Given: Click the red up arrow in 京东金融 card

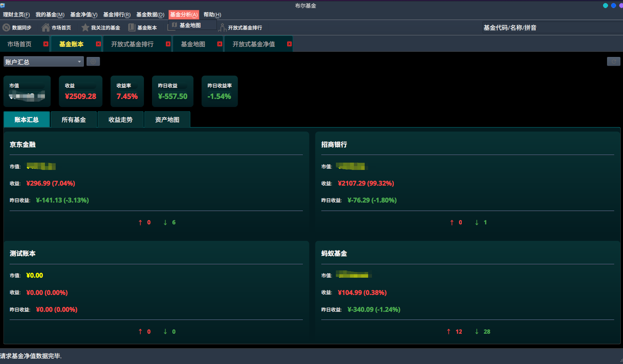Looking at the screenshot, I should coord(140,222).
